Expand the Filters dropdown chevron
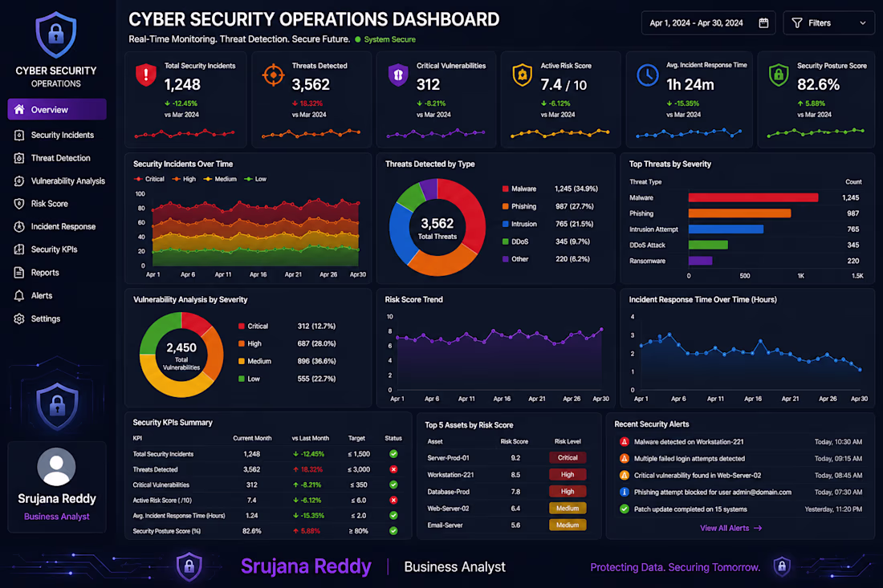The height and width of the screenshot is (588, 883). tap(863, 23)
